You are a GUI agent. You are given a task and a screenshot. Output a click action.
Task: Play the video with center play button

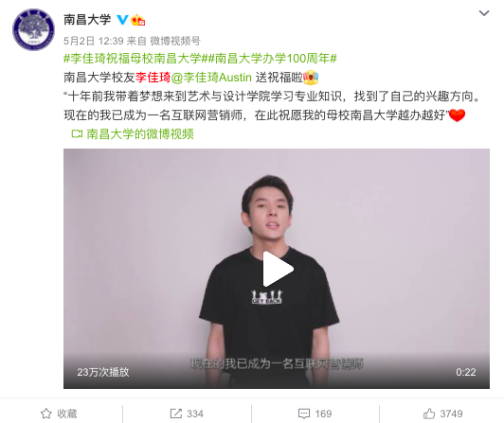click(x=278, y=269)
